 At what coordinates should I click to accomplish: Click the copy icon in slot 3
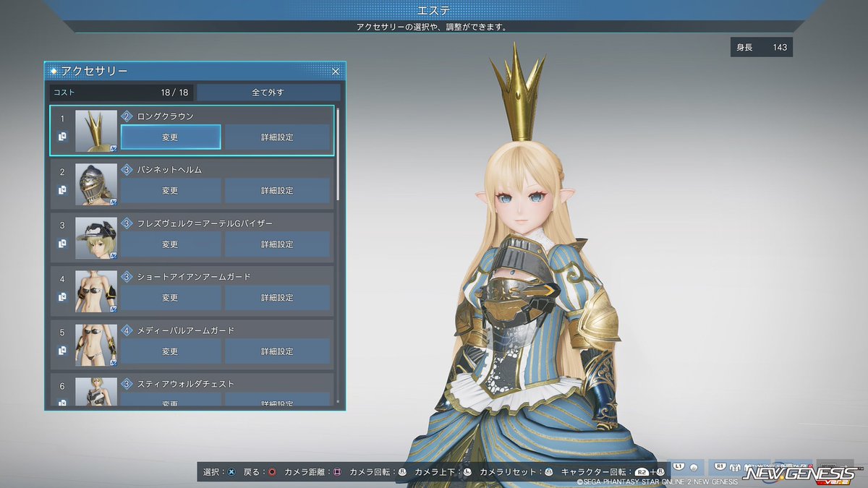[63, 243]
